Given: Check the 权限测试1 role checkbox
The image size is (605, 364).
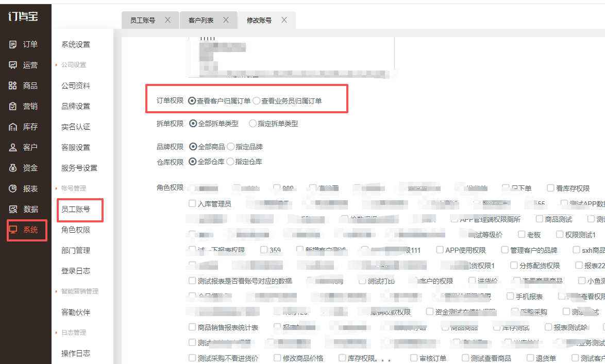Looking at the screenshot, I should [560, 234].
